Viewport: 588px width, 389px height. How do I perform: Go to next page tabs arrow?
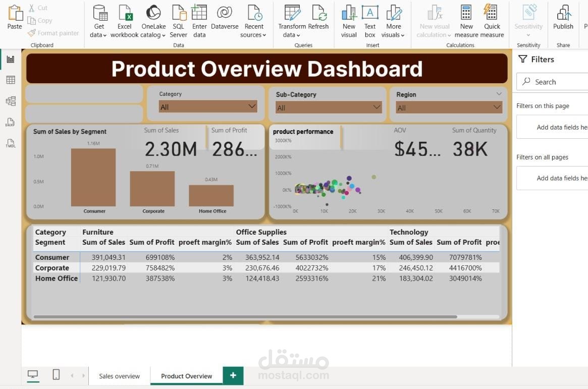click(83, 375)
